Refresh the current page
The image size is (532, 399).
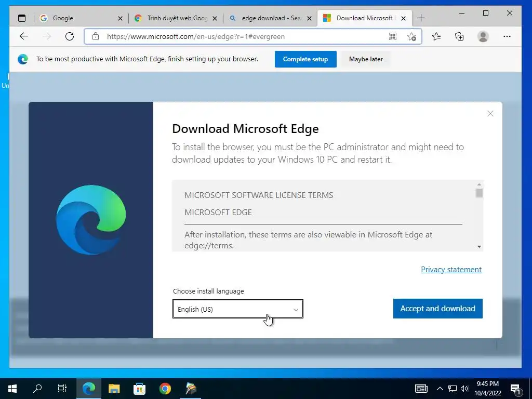coord(70,36)
